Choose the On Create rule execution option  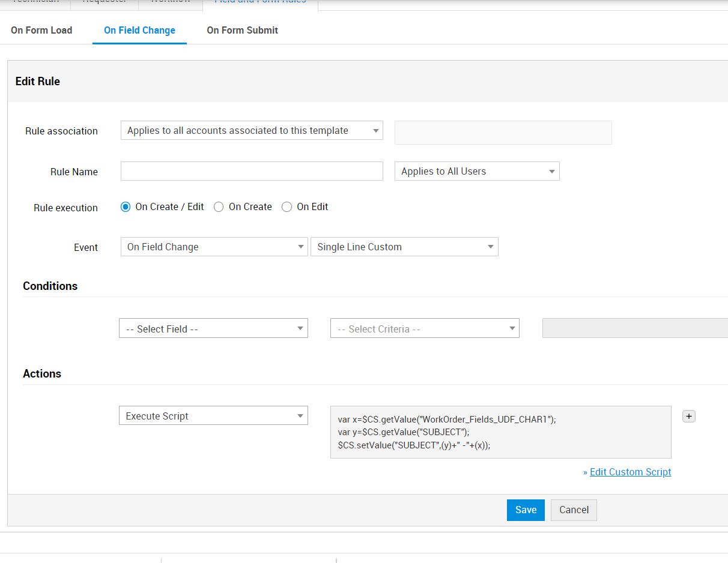coord(219,207)
